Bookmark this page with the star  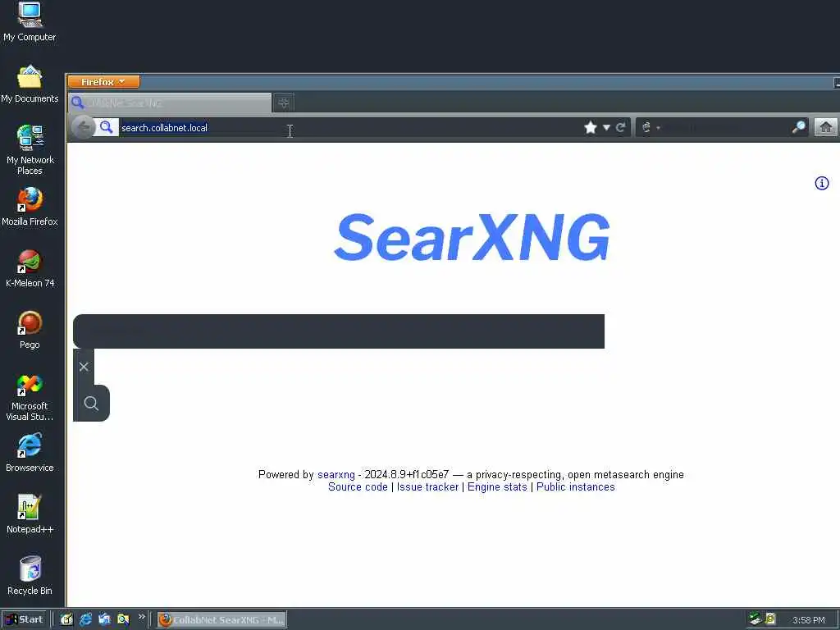591,127
